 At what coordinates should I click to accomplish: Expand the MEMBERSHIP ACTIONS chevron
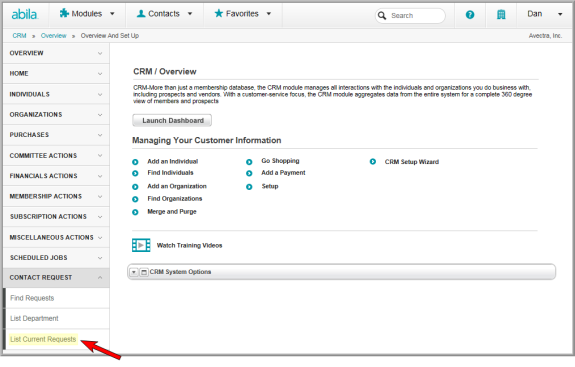(x=100, y=197)
